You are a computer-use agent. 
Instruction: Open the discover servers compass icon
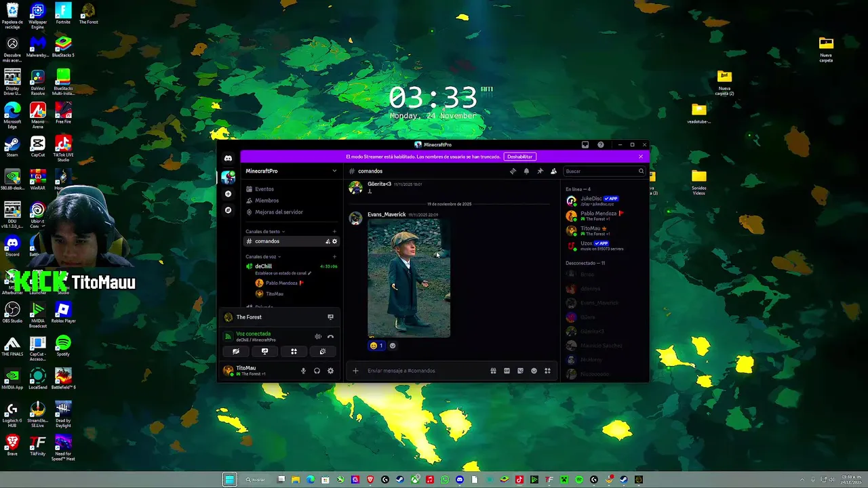(229, 210)
